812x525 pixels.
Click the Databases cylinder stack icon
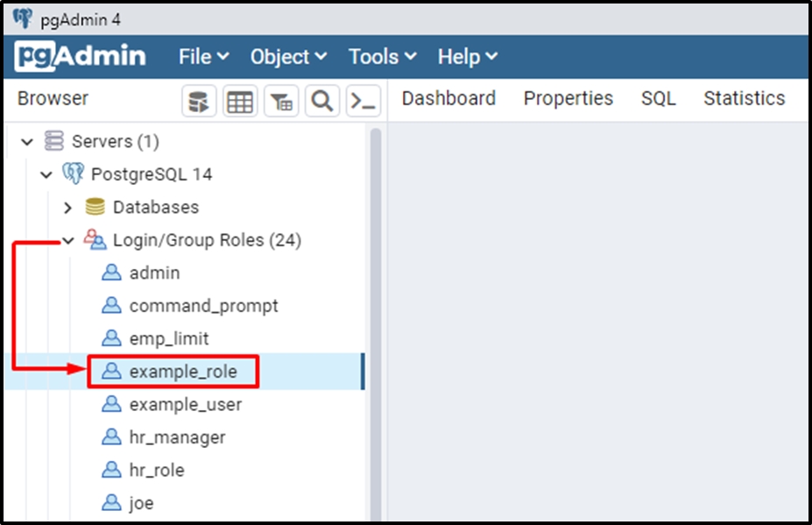click(95, 208)
